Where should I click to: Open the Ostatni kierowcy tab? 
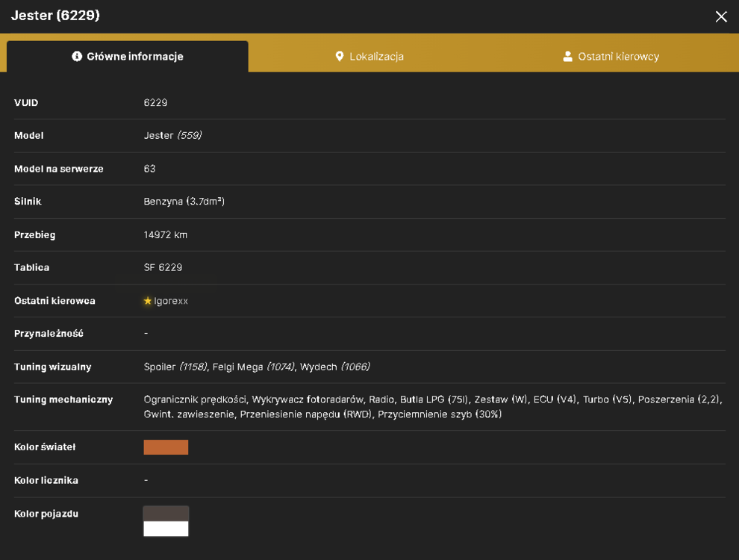pyautogui.click(x=611, y=57)
